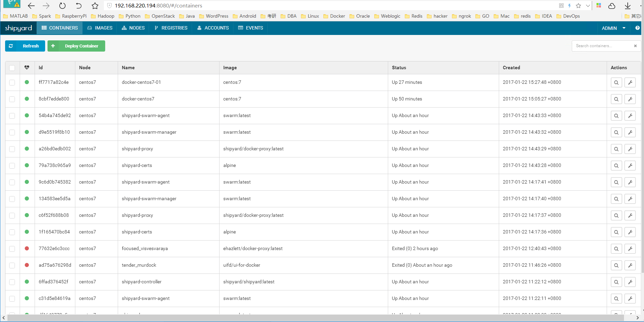Screen dimensions: 644x322
Task: Click the Shipyard logo
Action: tap(18, 28)
